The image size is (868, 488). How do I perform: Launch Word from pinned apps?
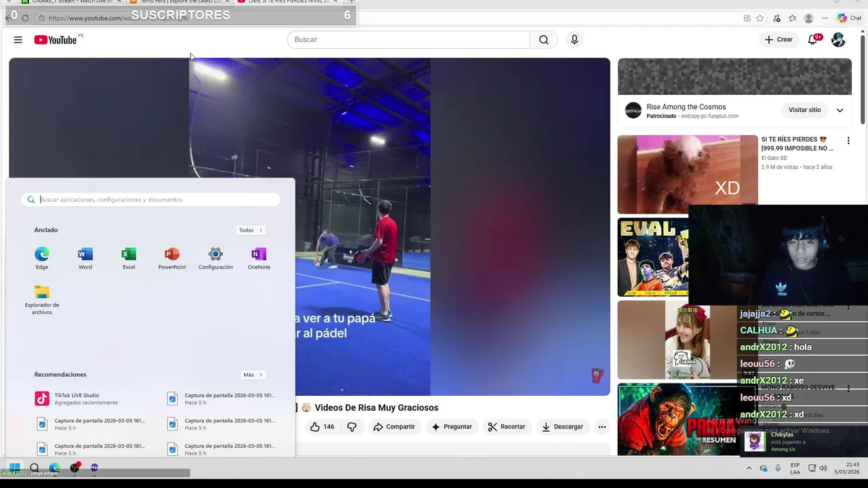(x=85, y=258)
